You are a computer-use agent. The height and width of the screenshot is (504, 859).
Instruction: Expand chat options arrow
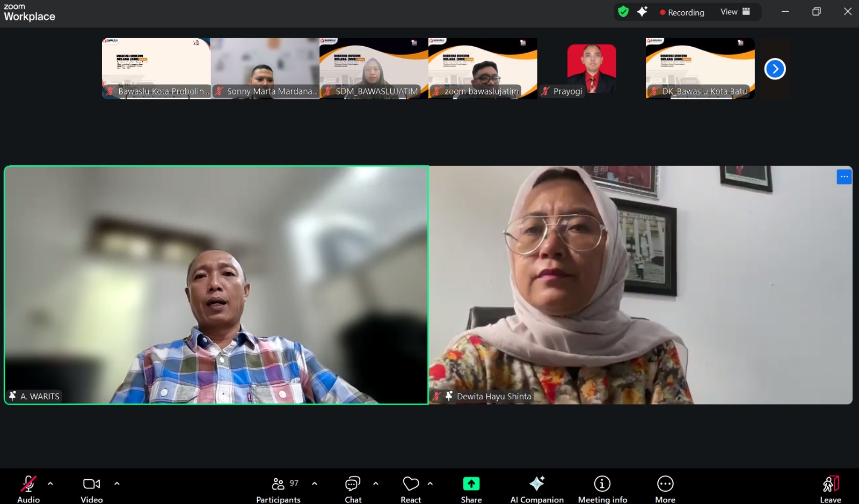376,484
